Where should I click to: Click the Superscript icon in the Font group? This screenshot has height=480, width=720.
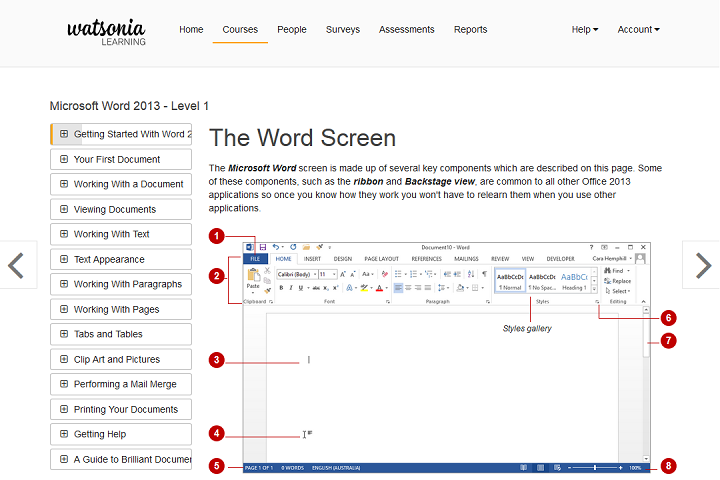(x=336, y=288)
